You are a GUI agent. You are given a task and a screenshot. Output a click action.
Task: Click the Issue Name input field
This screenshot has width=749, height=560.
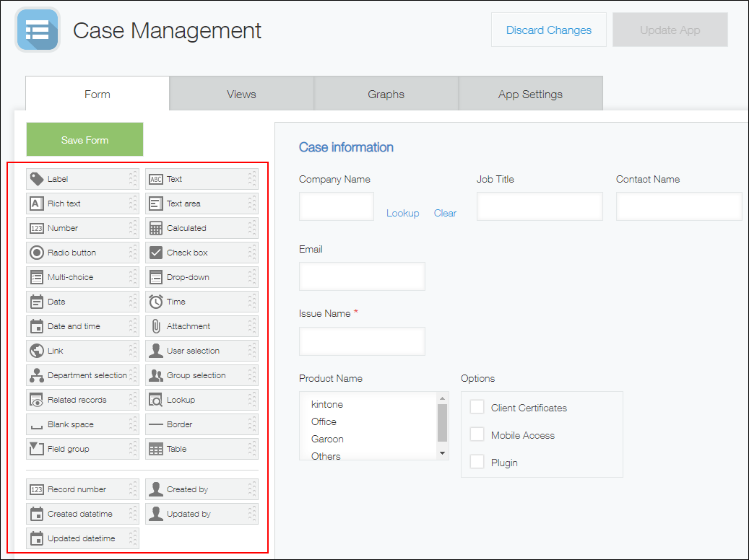(x=361, y=341)
